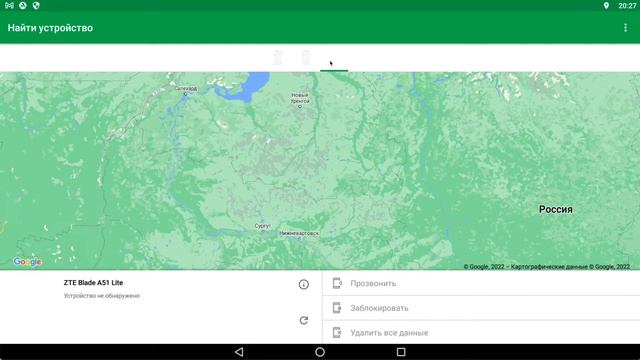Click the Google map attribution logo
Image resolution: width=640 pixels, height=360 pixels.
(x=27, y=262)
